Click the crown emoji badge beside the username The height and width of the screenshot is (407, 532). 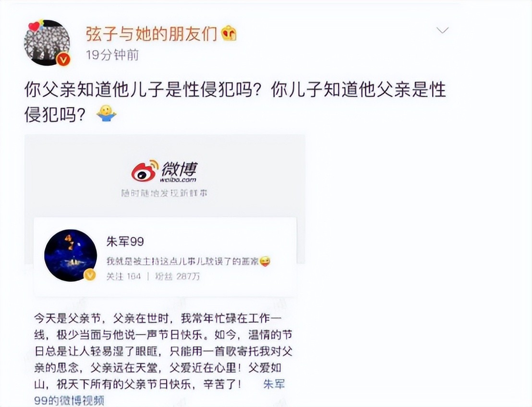point(229,34)
